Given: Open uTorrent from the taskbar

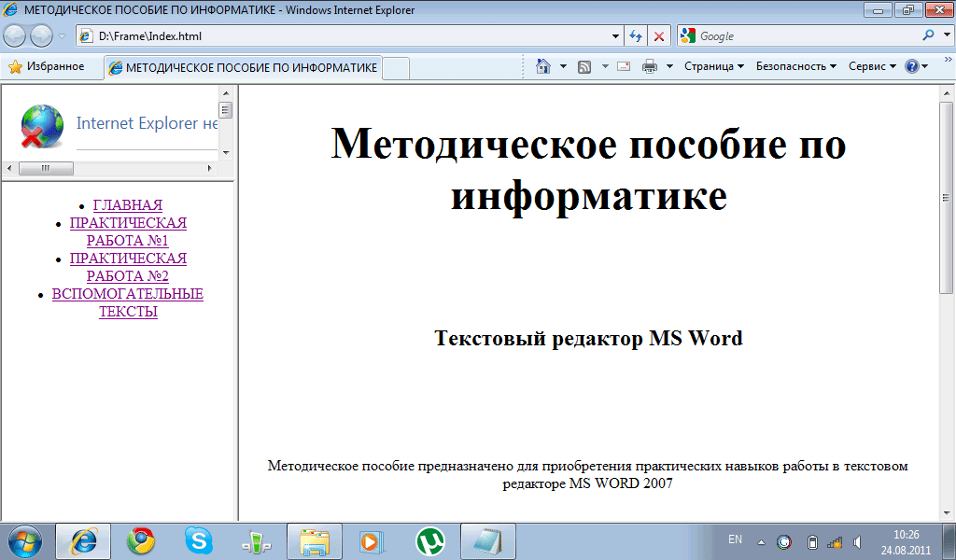Looking at the screenshot, I should [429, 539].
